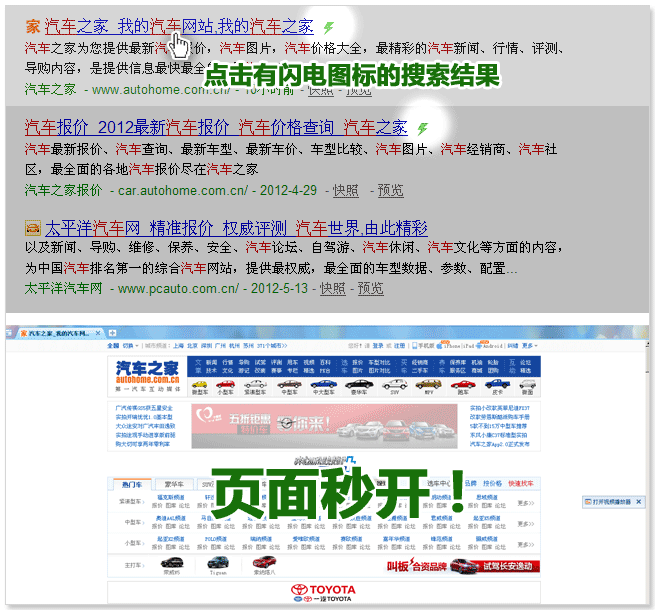The image size is (655, 610).
Task: Click the 太平洋汽车网 result favicon
Action: click(x=33, y=228)
